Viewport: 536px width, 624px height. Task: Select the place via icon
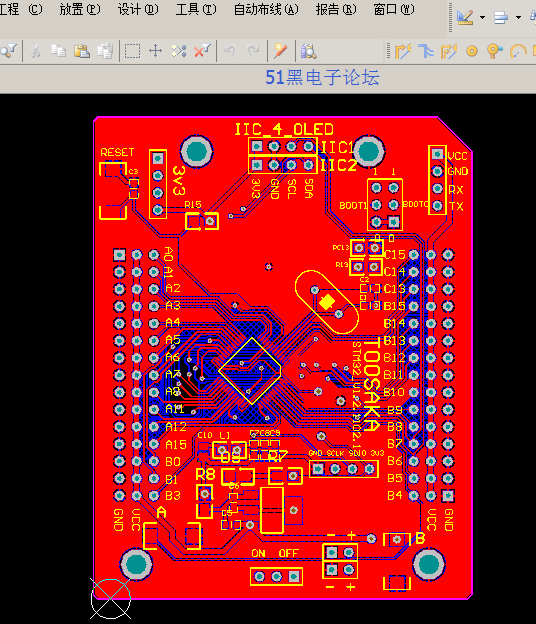tap(494, 51)
